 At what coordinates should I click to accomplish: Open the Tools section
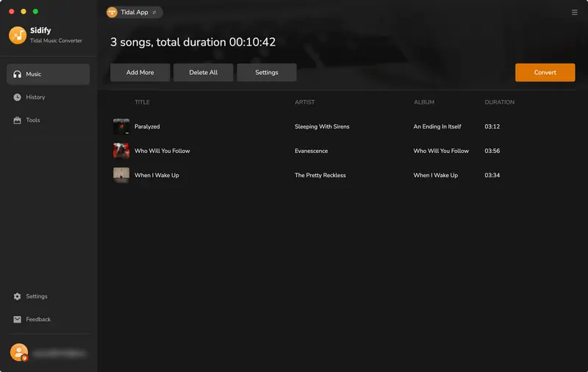32,121
